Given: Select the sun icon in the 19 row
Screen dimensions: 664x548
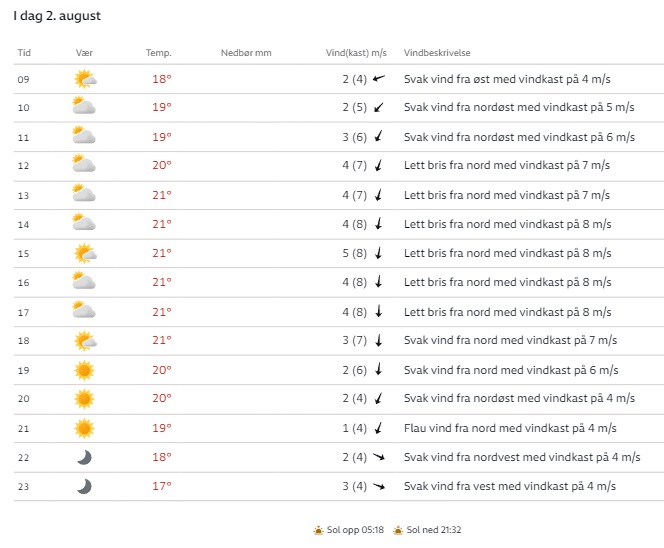Looking at the screenshot, I should click(85, 370).
